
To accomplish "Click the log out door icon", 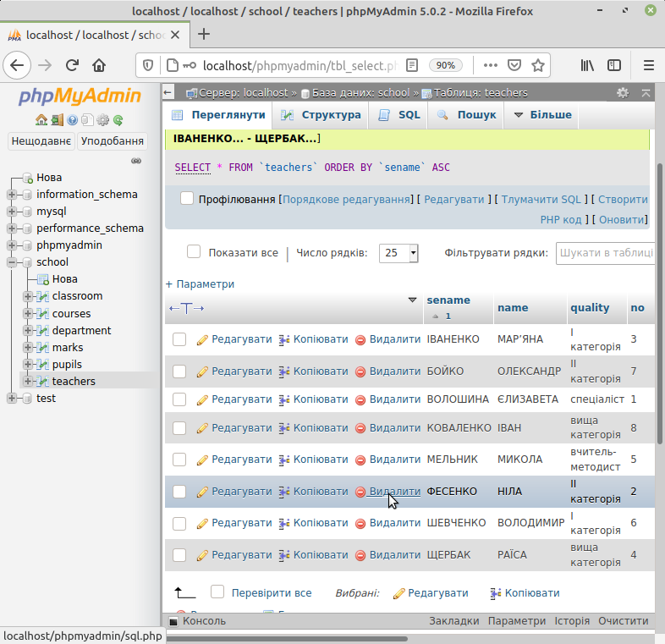I will [x=57, y=120].
